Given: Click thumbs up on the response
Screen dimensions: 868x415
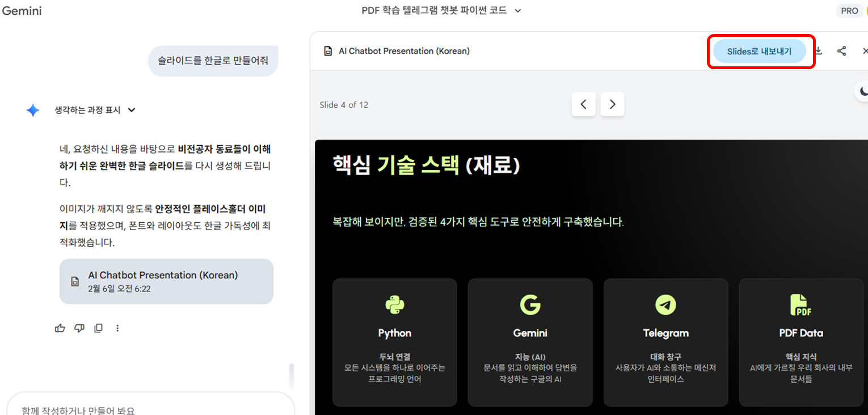Looking at the screenshot, I should pos(60,328).
